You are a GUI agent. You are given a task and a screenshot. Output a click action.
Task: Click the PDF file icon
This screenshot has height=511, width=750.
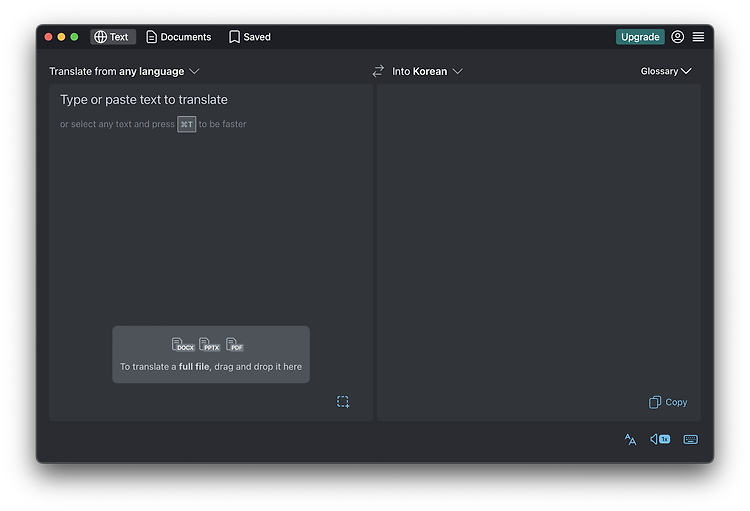click(x=235, y=344)
